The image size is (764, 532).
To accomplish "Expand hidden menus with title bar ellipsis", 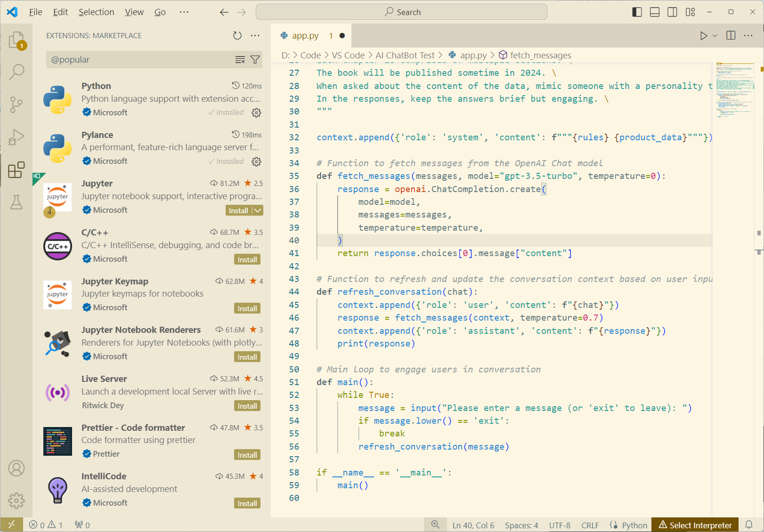I will tap(184, 12).
